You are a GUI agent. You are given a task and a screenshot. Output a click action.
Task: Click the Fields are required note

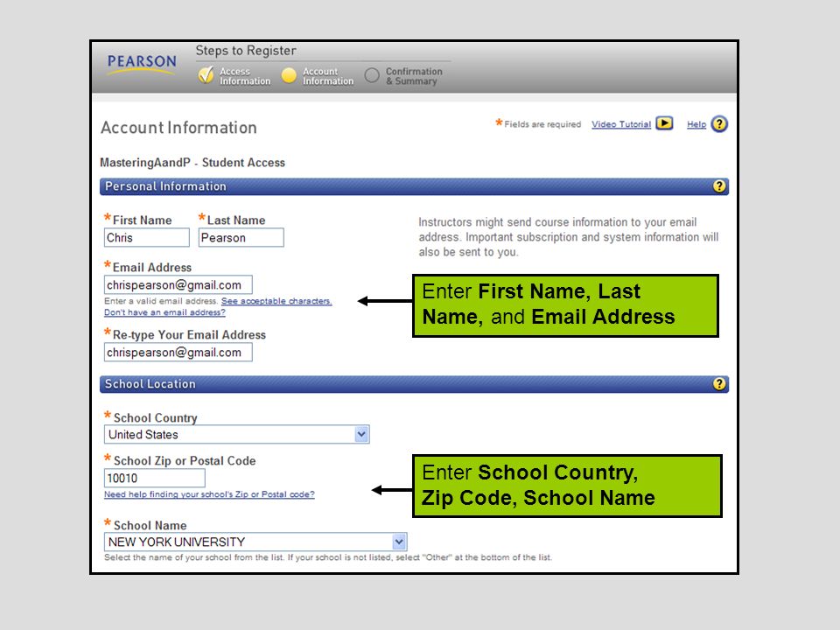pos(538,123)
